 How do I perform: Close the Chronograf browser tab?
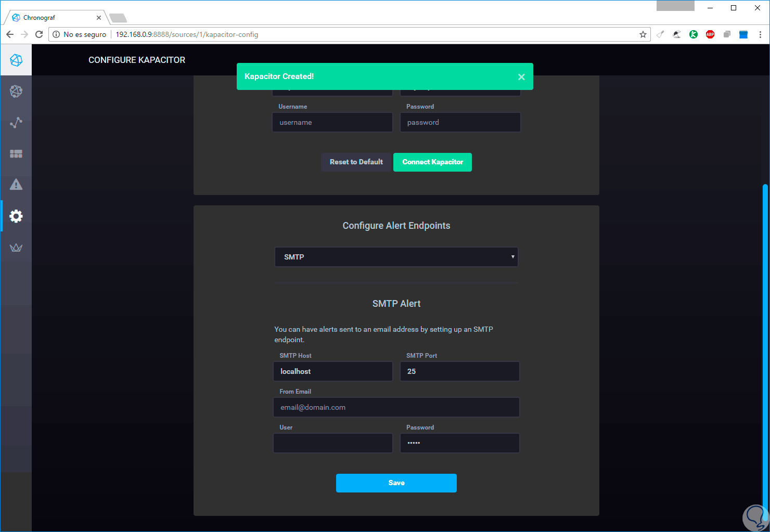[x=99, y=18]
